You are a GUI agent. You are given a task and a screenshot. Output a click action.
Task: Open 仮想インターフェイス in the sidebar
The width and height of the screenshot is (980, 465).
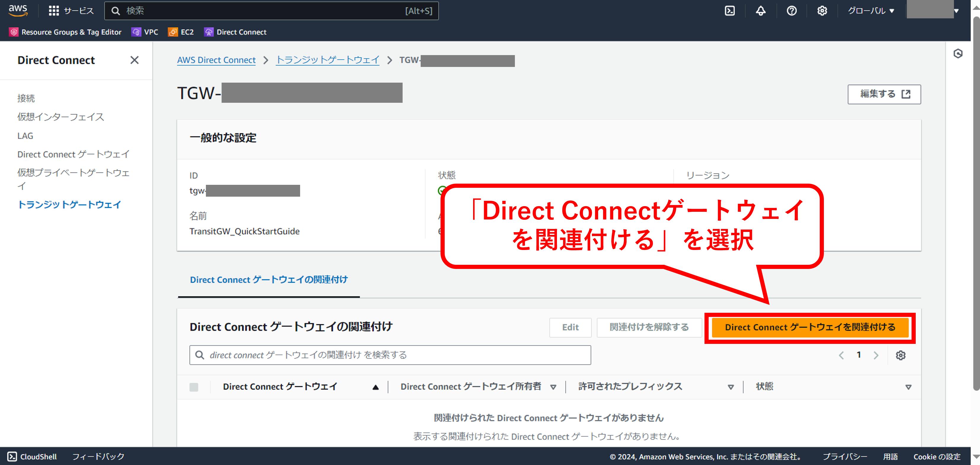coord(60,117)
